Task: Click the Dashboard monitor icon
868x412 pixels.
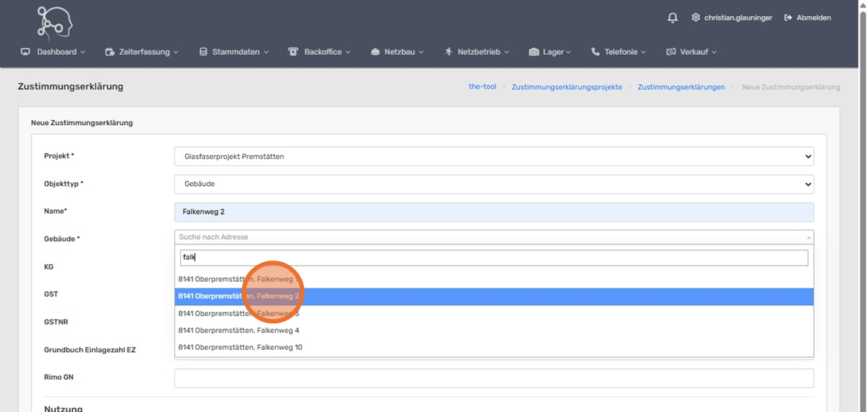Action: pos(26,52)
